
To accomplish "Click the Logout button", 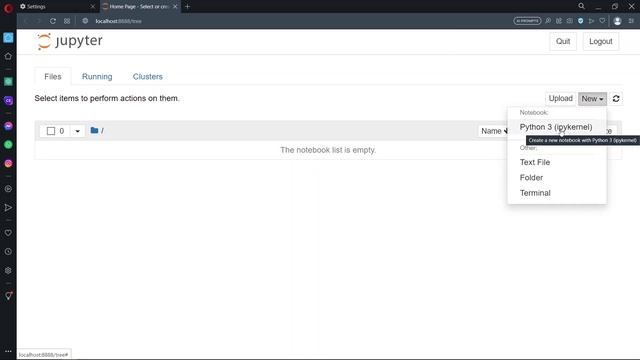I will click(x=600, y=41).
